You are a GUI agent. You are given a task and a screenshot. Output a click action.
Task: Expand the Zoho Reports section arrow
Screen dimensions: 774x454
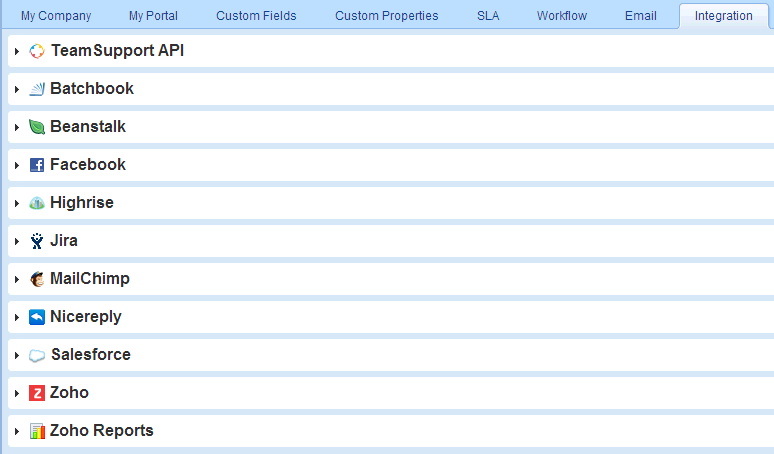(x=17, y=431)
